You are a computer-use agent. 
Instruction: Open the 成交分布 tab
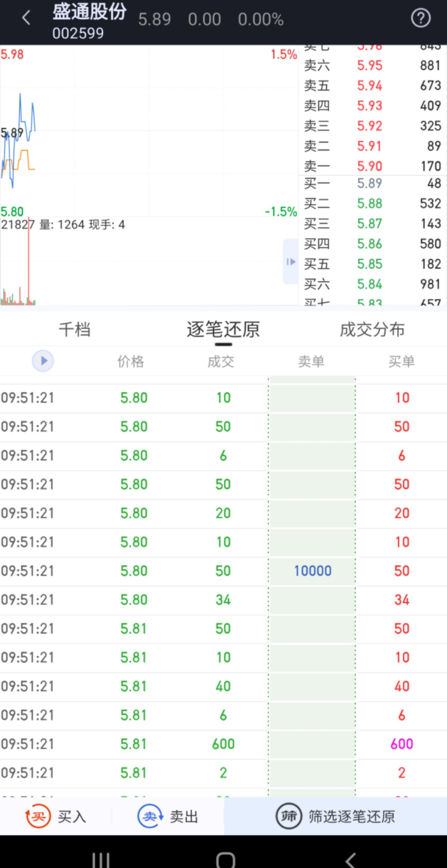[372, 329]
